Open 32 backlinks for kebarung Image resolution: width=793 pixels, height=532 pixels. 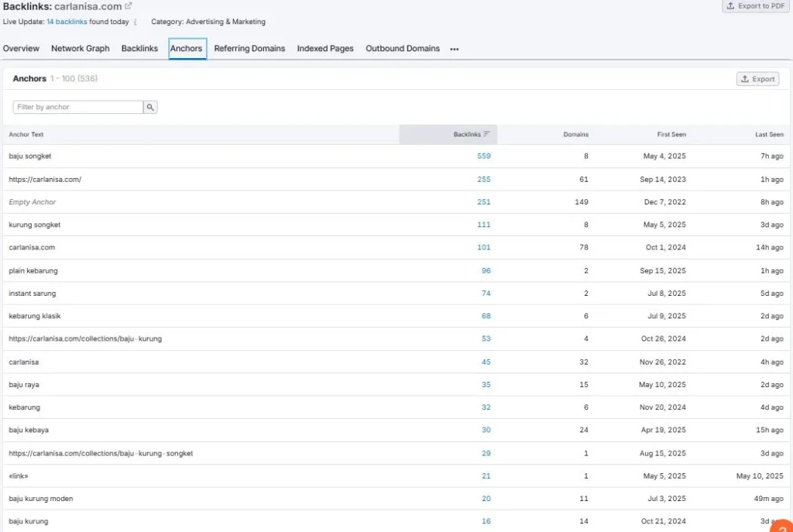pyautogui.click(x=486, y=407)
